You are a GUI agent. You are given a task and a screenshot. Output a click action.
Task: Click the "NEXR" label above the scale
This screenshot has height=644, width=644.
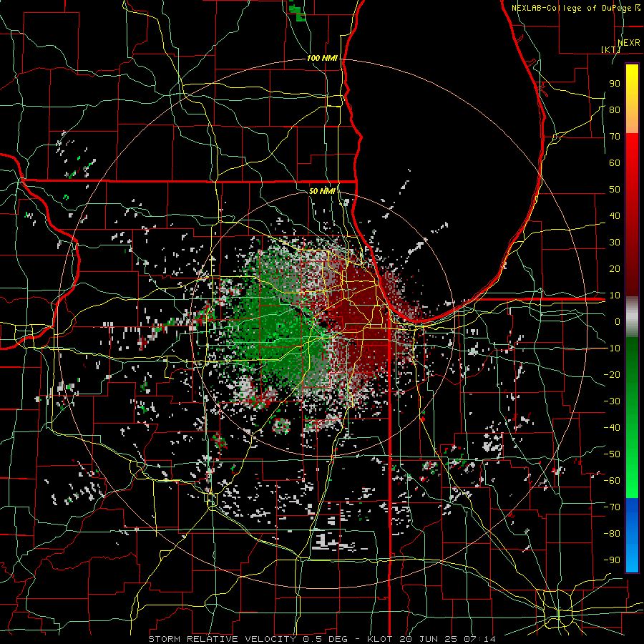click(x=628, y=43)
